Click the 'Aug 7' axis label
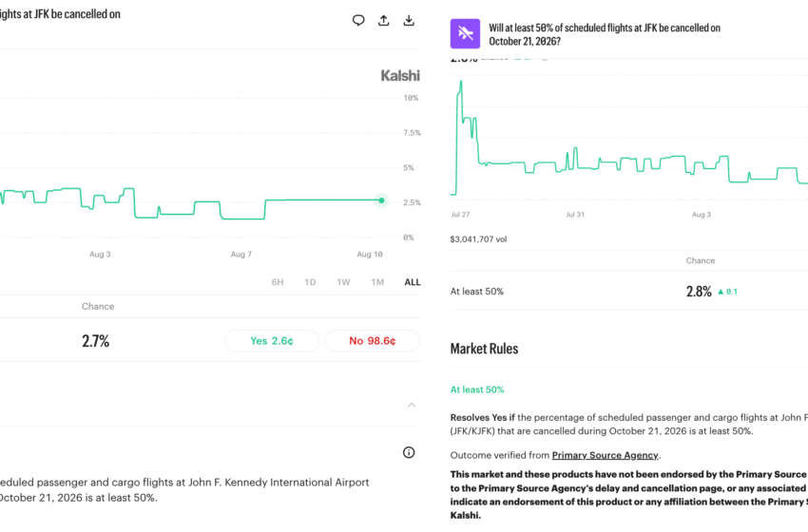808x532 pixels. 241,254
